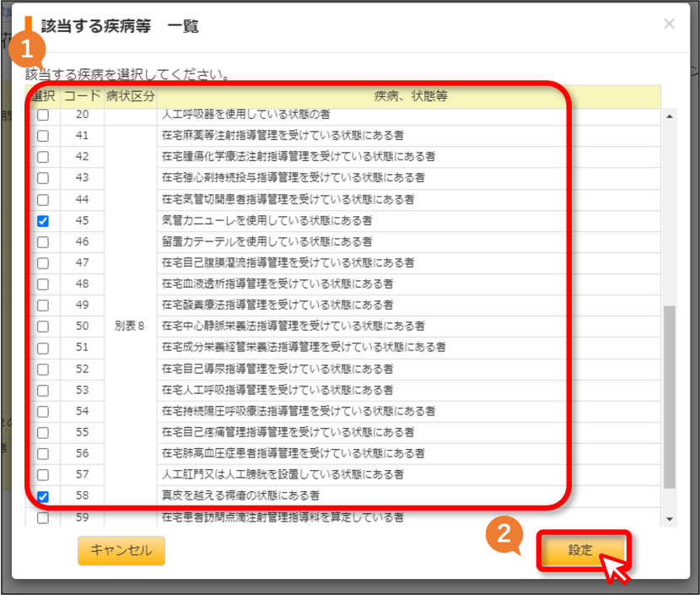Select row 在宅酸素療法指導管理 text
This screenshot has width=700, height=595.
click(x=277, y=305)
